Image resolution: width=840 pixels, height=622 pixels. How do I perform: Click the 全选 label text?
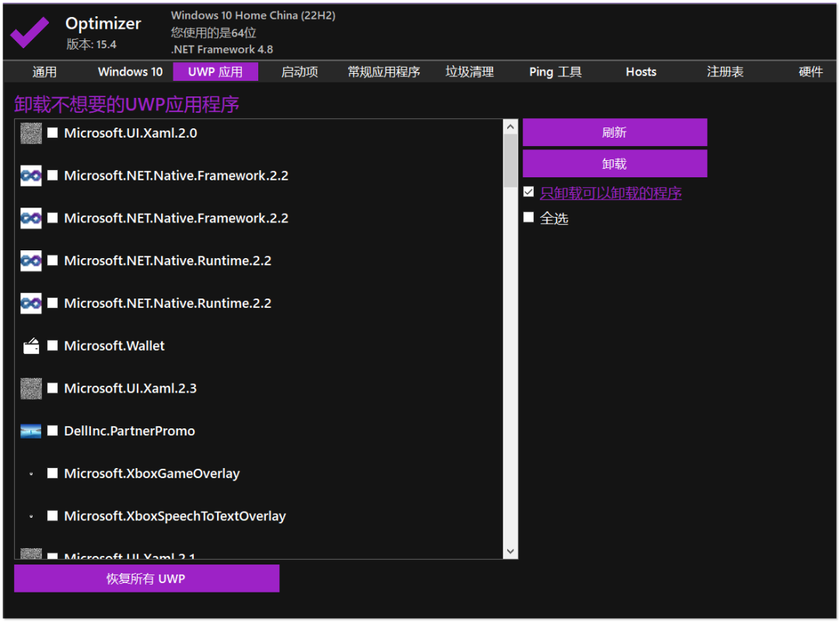point(554,218)
